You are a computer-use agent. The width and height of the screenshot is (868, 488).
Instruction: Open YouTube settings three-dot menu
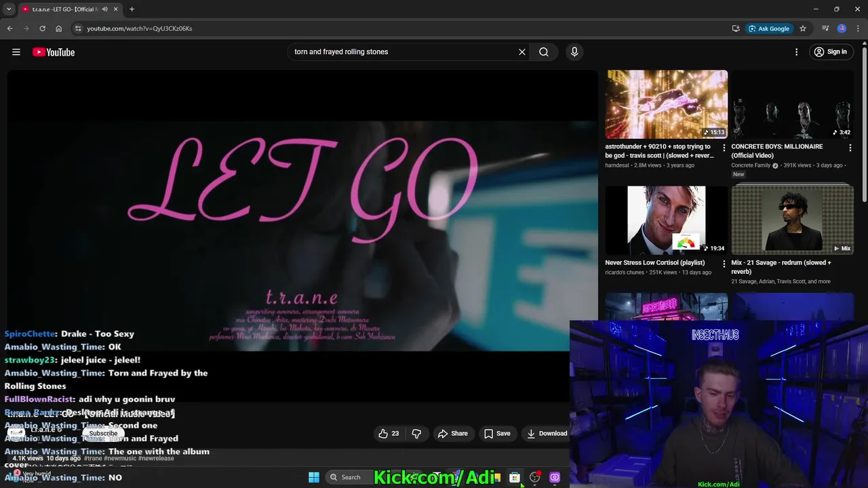(x=797, y=52)
